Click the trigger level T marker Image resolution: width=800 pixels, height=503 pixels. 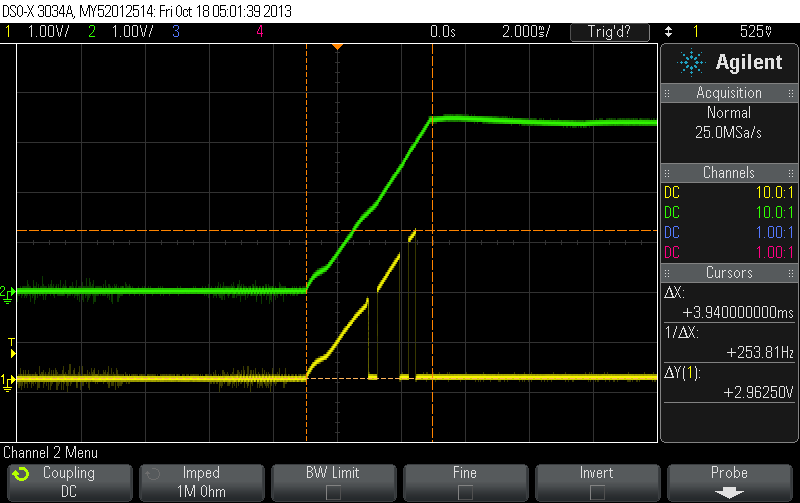tap(12, 348)
